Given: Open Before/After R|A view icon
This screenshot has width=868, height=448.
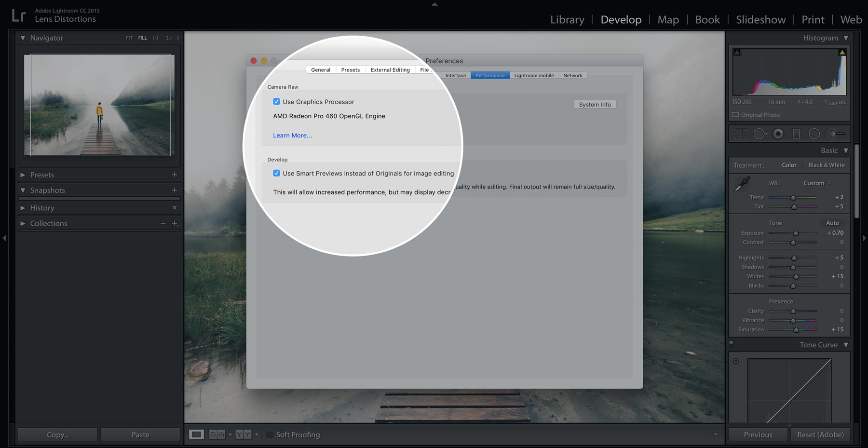Looking at the screenshot, I should click(x=217, y=434).
